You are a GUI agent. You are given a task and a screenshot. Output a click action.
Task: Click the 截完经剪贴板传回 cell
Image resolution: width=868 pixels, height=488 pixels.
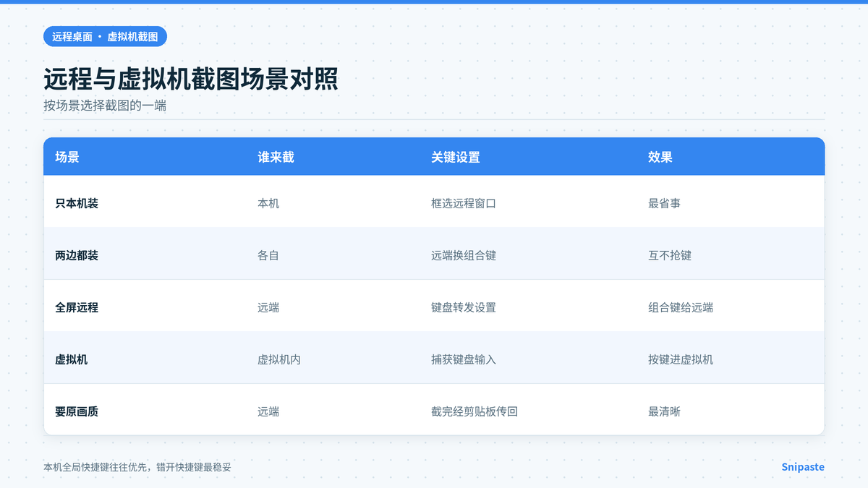point(475,411)
